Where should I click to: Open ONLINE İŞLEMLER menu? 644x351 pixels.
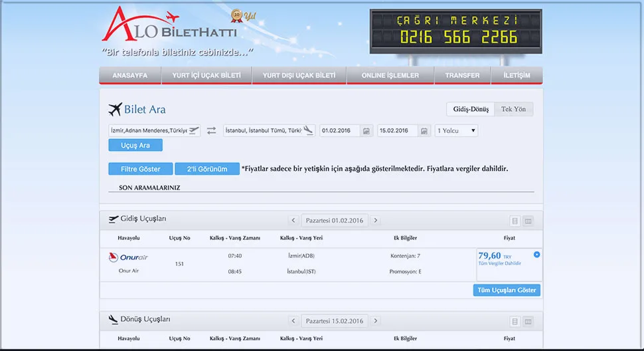click(390, 75)
